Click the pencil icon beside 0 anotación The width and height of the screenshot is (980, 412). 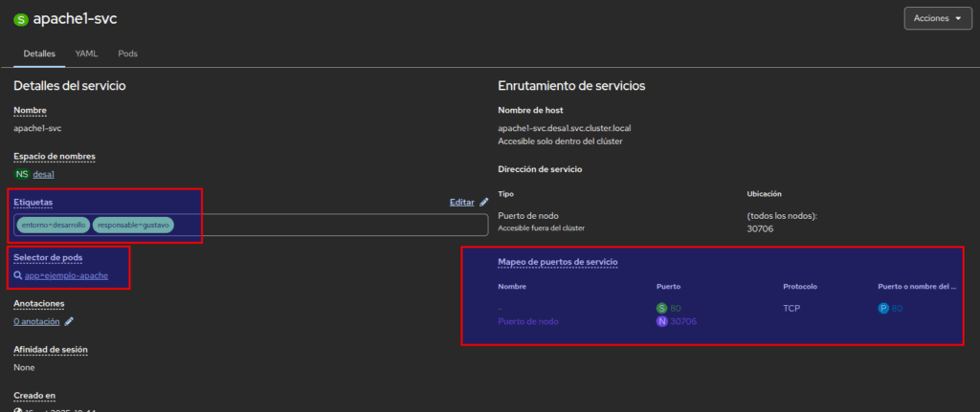(69, 322)
